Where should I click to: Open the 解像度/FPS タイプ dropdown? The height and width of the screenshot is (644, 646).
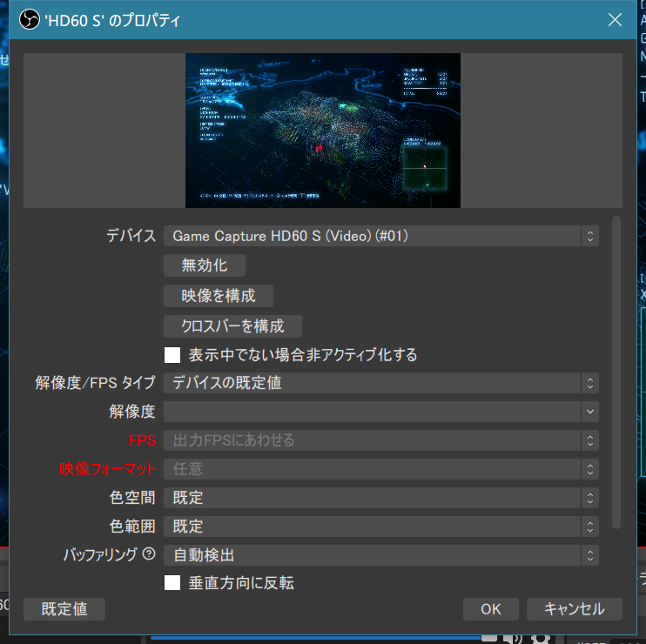click(x=381, y=383)
